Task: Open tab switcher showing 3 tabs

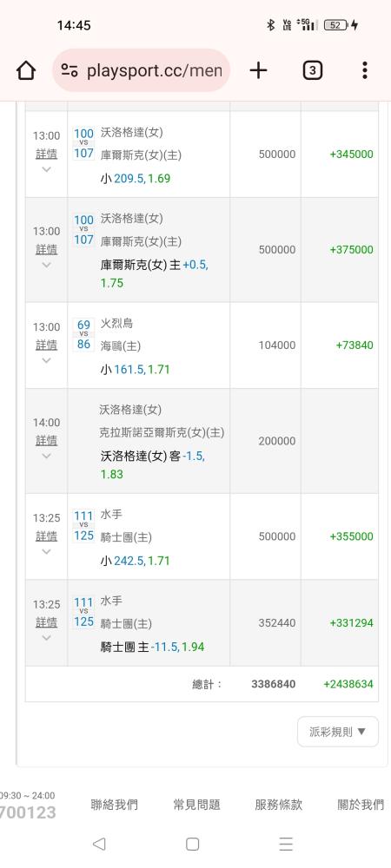Action: click(x=312, y=70)
